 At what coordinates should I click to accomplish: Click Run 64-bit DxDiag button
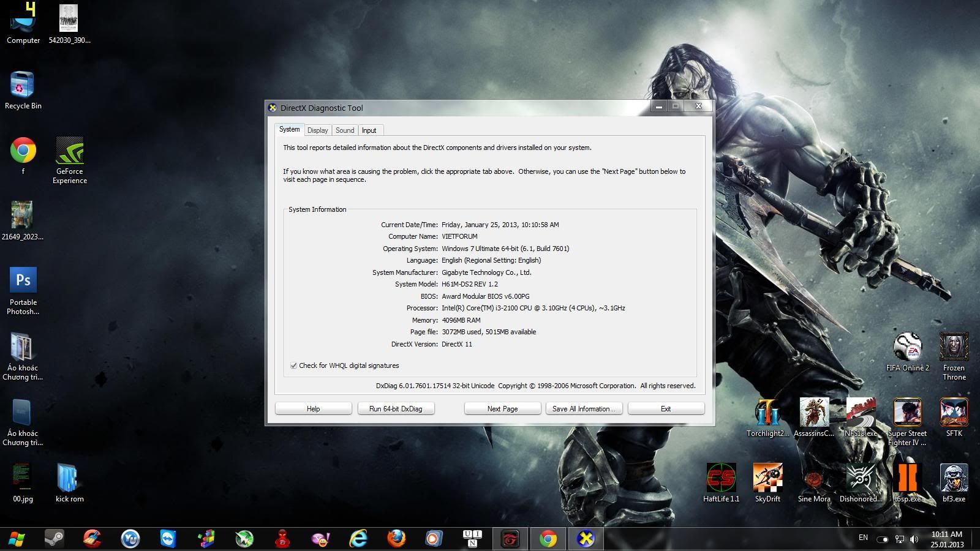(x=396, y=408)
